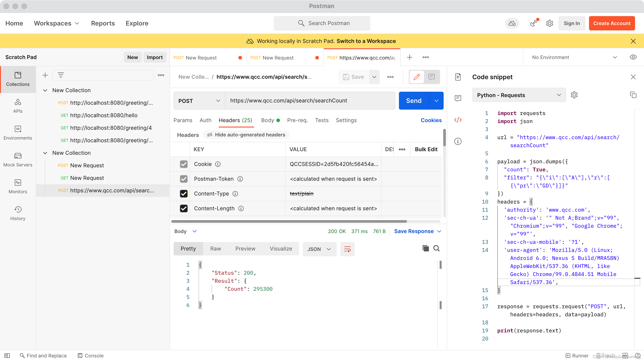Open the Mock Servers sidebar panel
Image resolution: width=644 pixels, height=361 pixels.
click(x=18, y=159)
